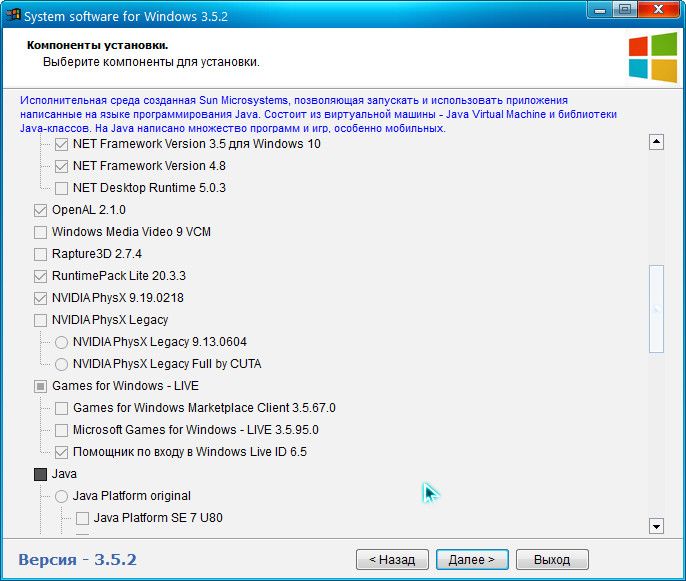Screen dimensions: 686x581
Task: Select NVIDIA PhysX Legacy Full by CUTA radio
Action: point(61,364)
